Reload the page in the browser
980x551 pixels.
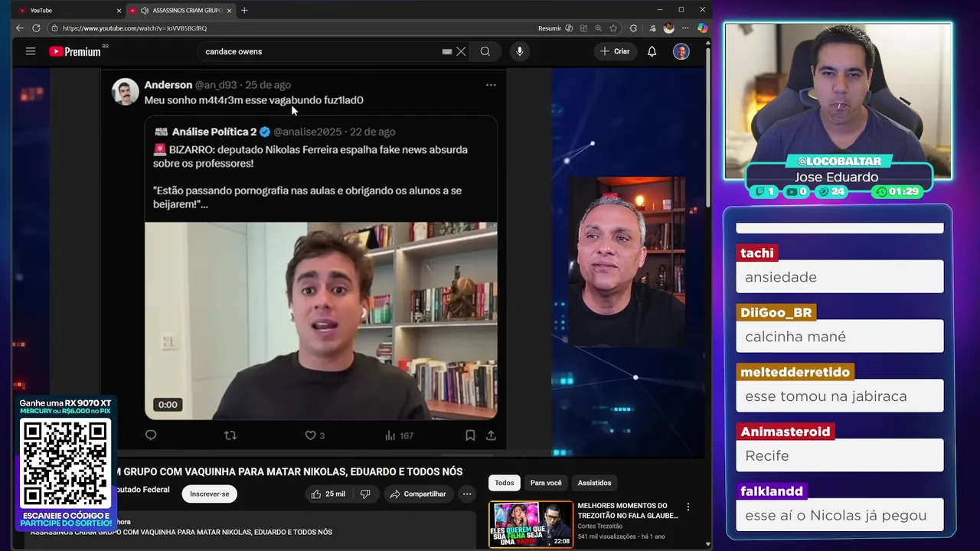(x=36, y=28)
